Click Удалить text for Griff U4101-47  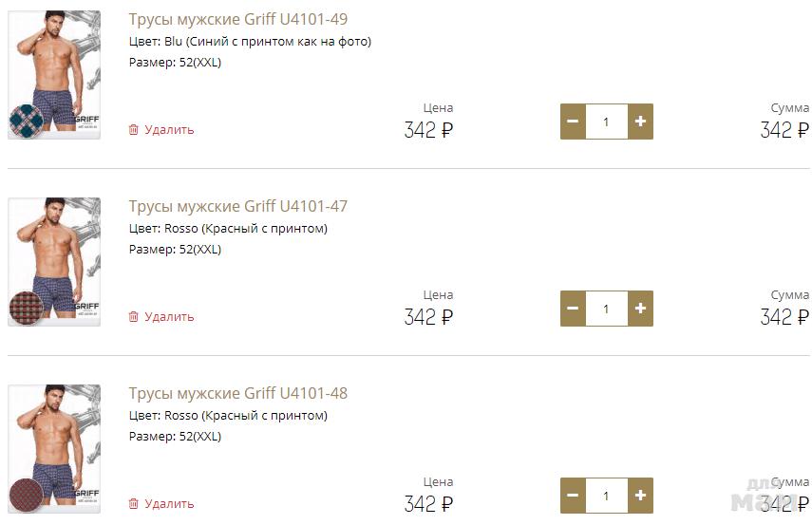(169, 317)
